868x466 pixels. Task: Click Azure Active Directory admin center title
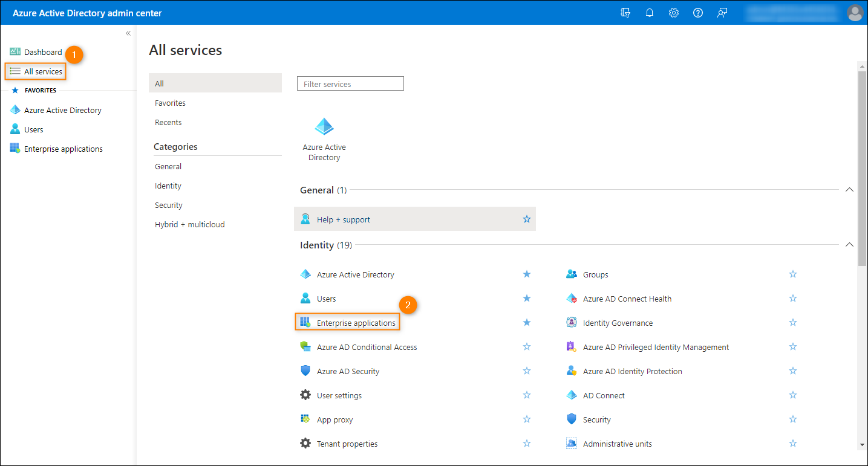[x=87, y=13]
